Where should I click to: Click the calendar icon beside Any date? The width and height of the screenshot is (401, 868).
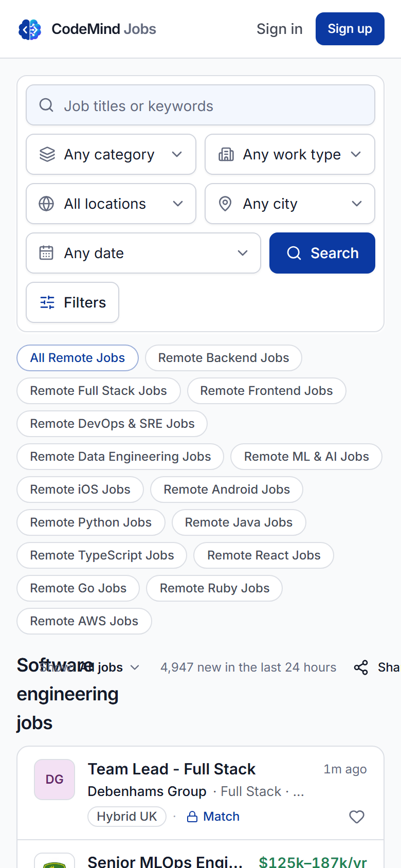coord(46,253)
